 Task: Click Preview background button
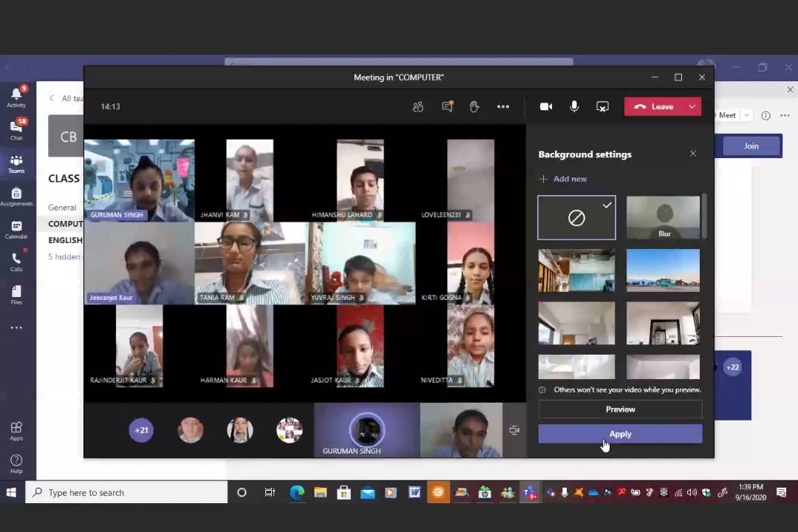[621, 409]
